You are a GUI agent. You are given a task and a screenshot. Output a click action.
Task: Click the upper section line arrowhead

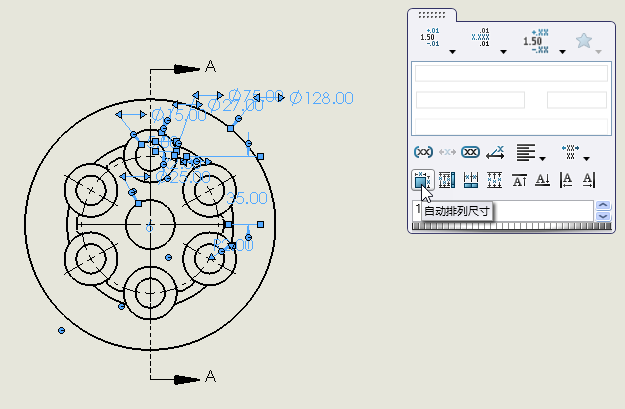[x=186, y=69]
